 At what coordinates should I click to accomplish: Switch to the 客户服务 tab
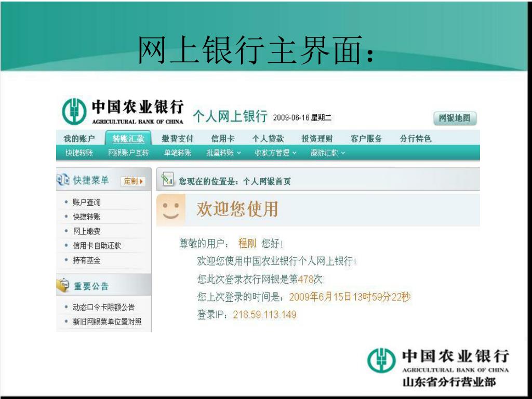[366, 138]
